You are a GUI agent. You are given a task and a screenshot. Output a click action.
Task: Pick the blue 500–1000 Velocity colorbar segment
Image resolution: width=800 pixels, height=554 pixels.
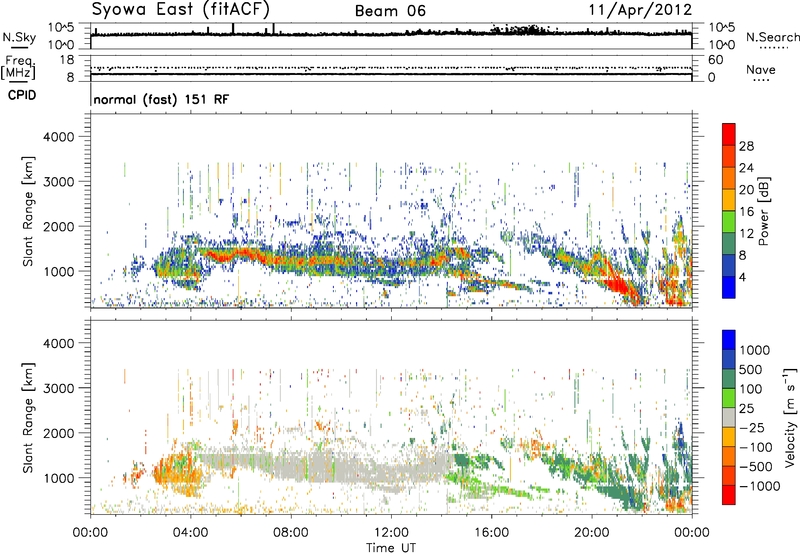click(x=729, y=359)
